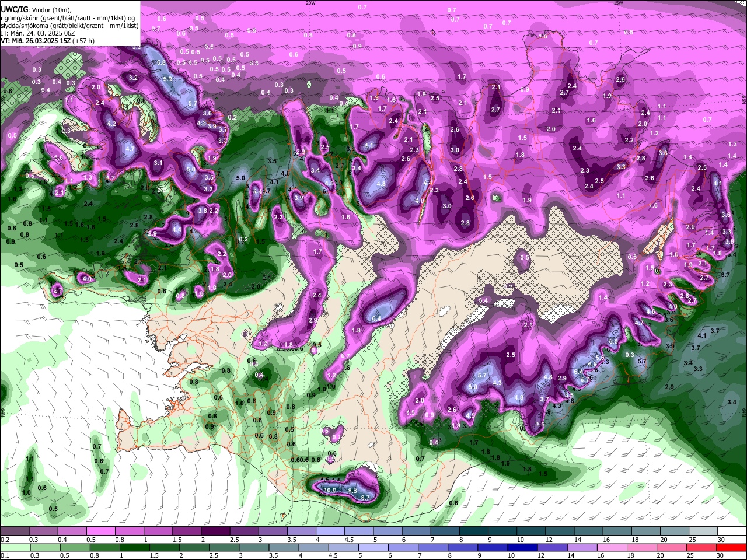Viewport: 747px width, 560px height.
Task: Click the '15W' longitude label
Action: (x=619, y=2)
